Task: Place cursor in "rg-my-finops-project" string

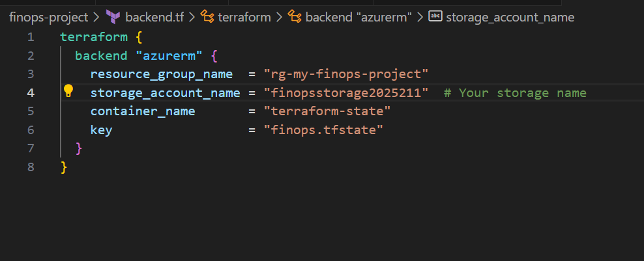Action: 346,74
